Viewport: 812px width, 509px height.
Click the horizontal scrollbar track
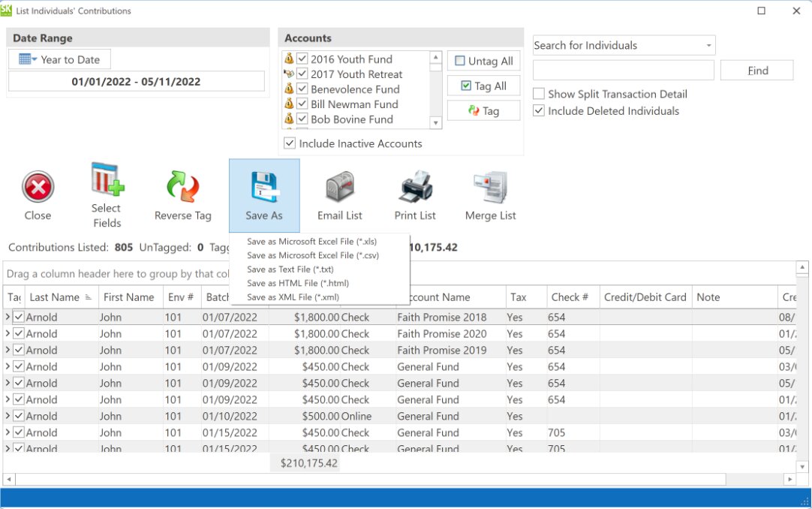tap(755, 480)
